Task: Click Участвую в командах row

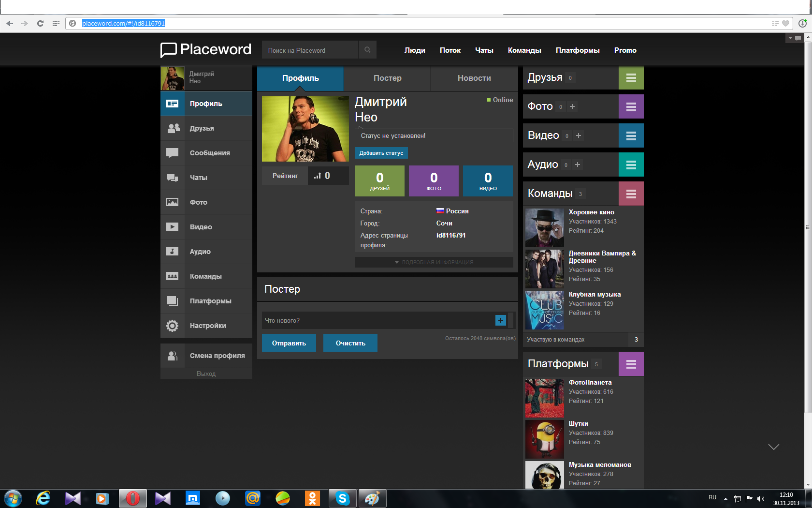Action: (x=583, y=340)
